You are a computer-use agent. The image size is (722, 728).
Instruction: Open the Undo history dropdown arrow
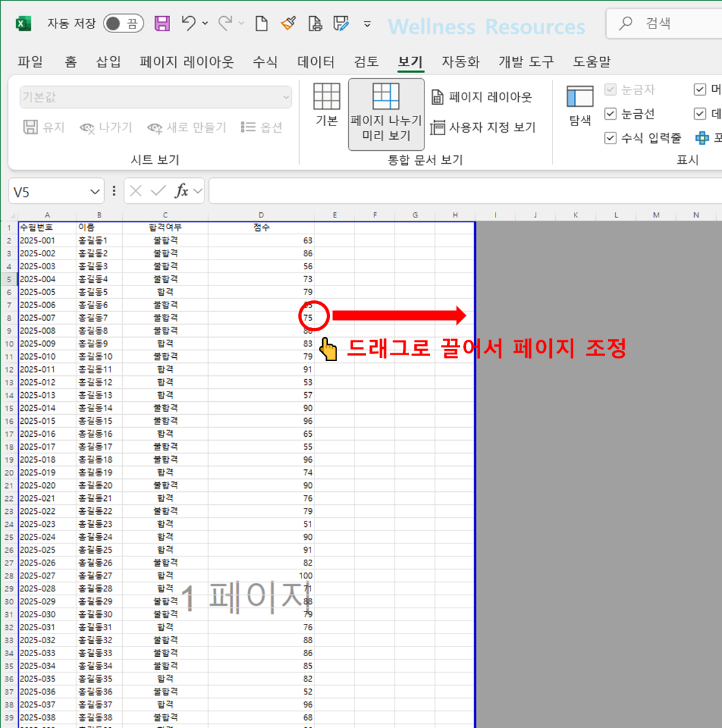(205, 23)
